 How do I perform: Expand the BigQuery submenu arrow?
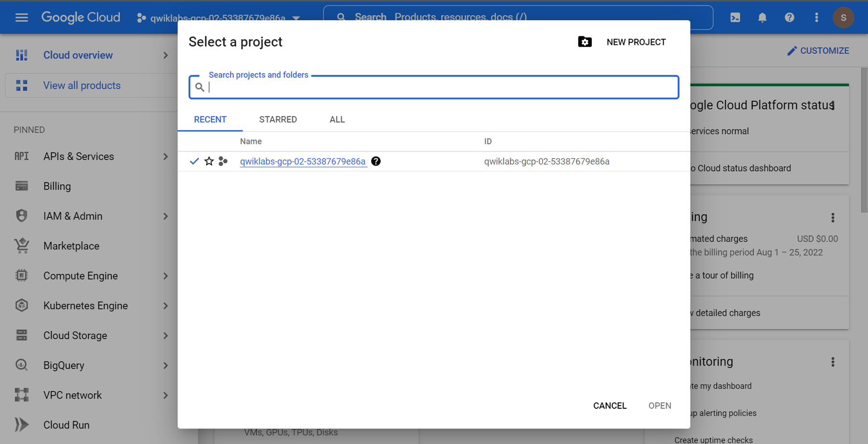(165, 366)
